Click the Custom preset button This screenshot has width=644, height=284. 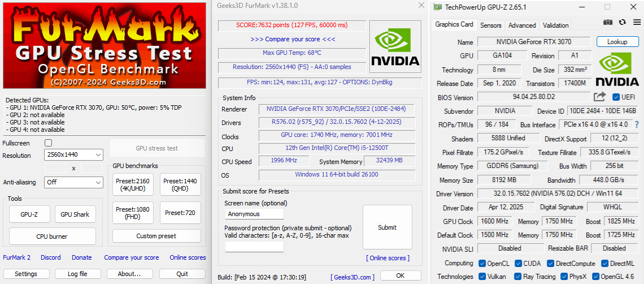click(x=156, y=236)
